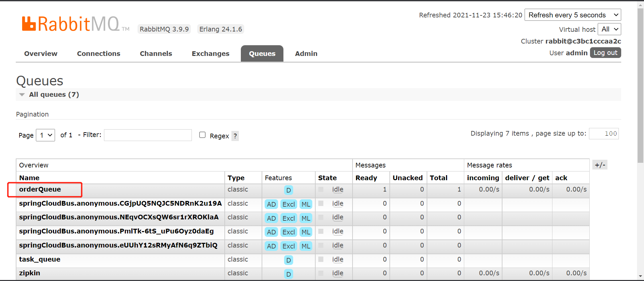Click the task_queue state indicator square

coord(321,259)
